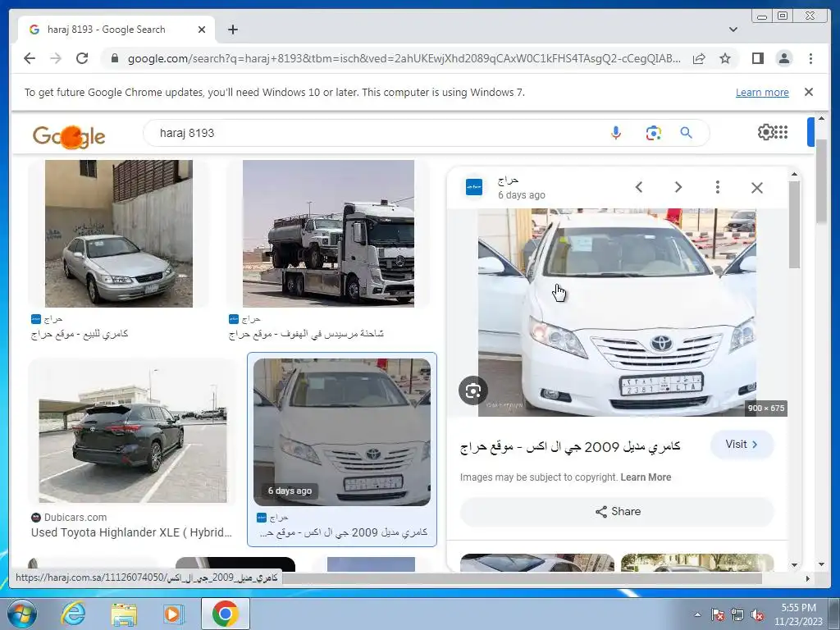This screenshot has height=630, width=840.
Task: Open Windows Explorer folder in taskbar
Action: [123, 614]
